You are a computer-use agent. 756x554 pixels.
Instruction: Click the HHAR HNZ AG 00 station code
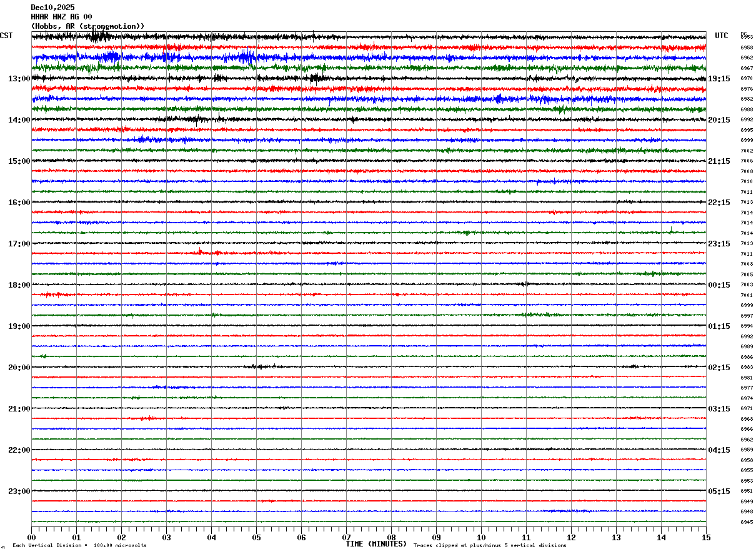pos(61,17)
